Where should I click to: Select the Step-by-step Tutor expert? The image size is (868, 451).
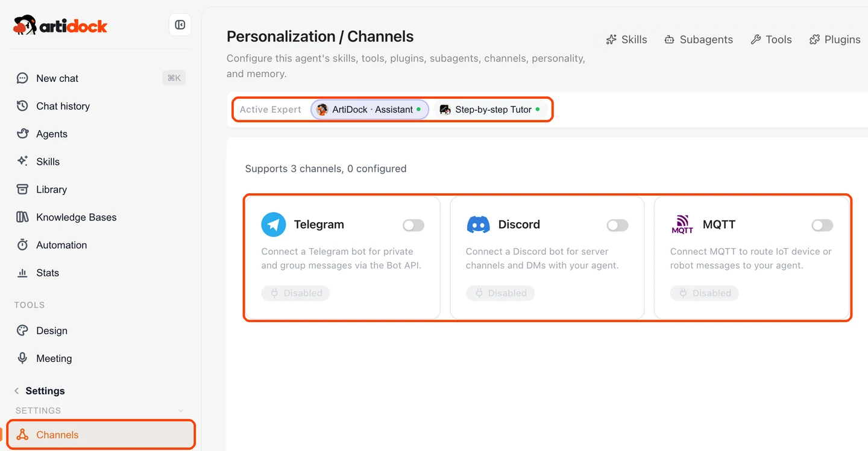490,110
